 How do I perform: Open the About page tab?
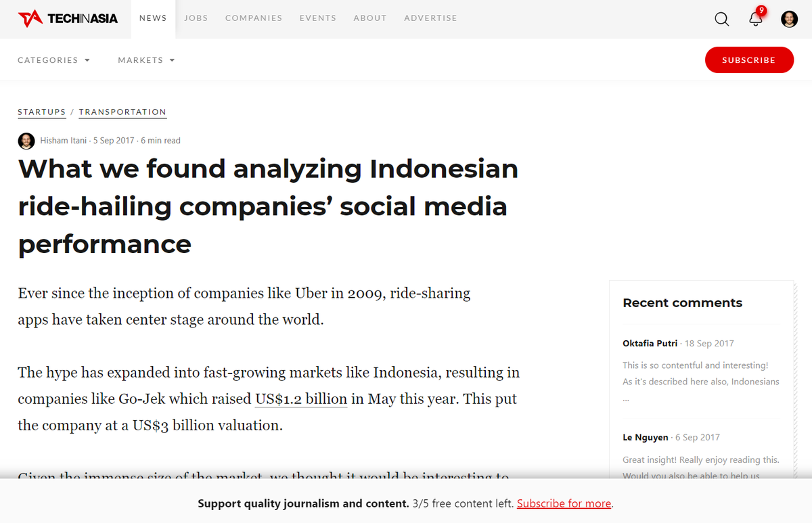[370, 18]
